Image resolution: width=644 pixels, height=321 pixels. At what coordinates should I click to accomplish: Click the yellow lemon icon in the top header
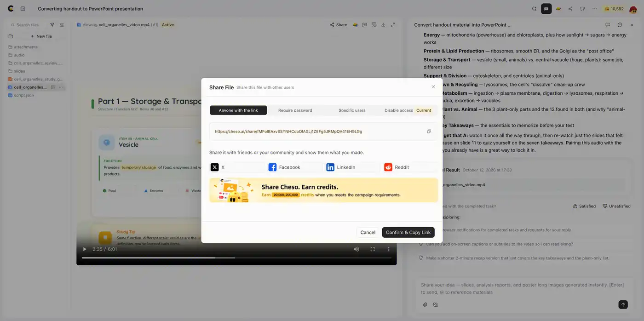coord(558,9)
